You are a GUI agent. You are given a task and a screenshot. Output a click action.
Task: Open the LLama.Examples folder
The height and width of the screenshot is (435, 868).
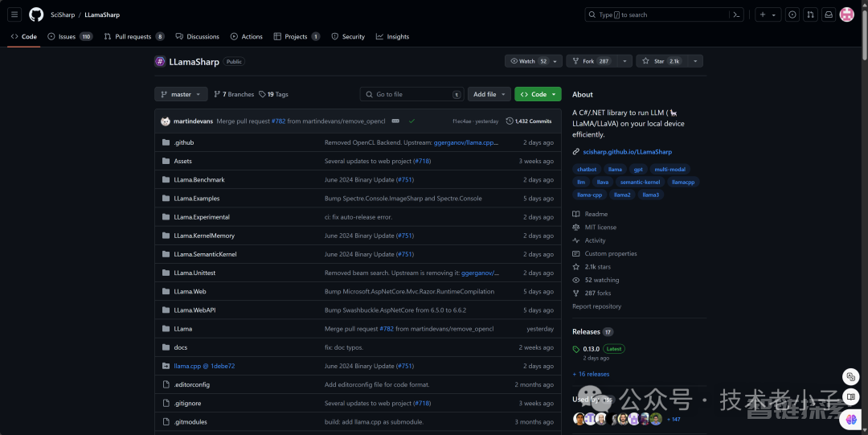pos(197,199)
